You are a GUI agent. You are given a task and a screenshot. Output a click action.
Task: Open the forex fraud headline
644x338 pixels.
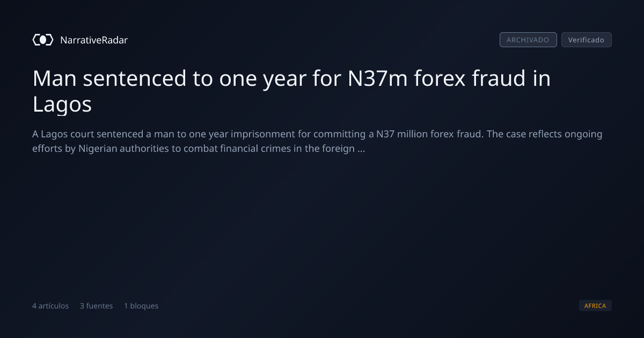click(292, 92)
